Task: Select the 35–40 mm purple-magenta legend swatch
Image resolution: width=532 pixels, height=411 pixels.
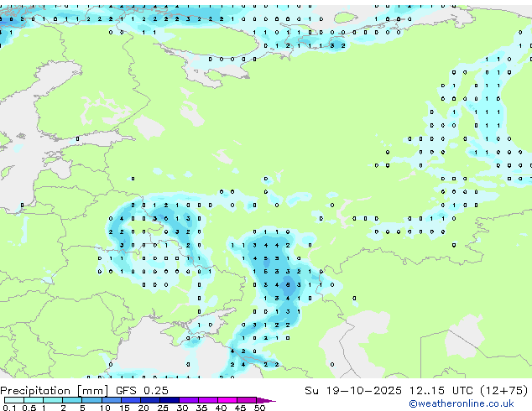Action: (x=207, y=400)
